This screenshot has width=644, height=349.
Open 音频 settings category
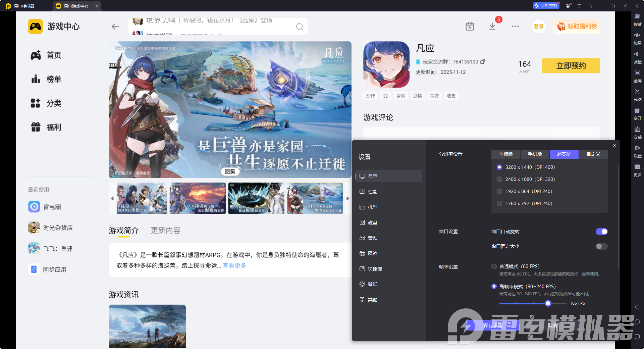point(389,238)
